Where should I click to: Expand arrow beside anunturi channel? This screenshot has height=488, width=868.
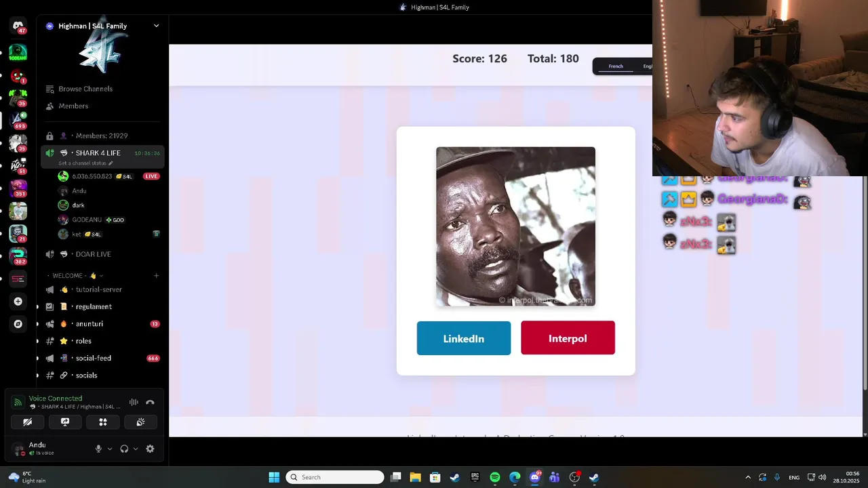[x=37, y=324]
